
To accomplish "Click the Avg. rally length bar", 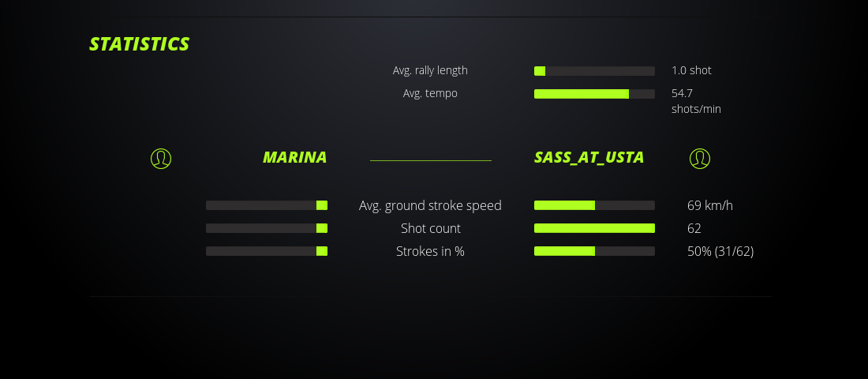I will point(594,71).
